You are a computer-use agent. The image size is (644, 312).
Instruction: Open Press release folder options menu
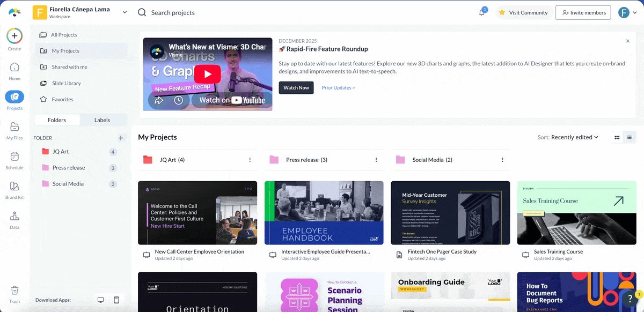click(x=376, y=160)
